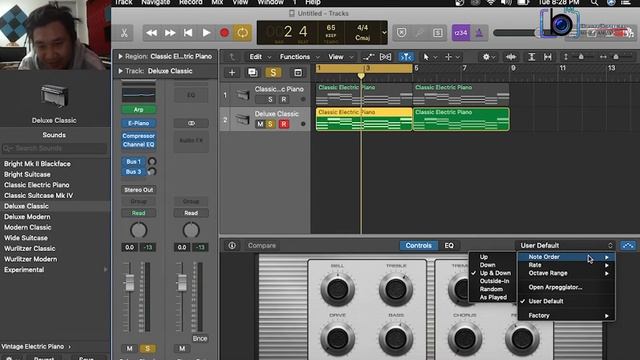Image resolution: width=640 pixels, height=360 pixels.
Task: Click the Compressor plugin slot
Action: (138, 136)
